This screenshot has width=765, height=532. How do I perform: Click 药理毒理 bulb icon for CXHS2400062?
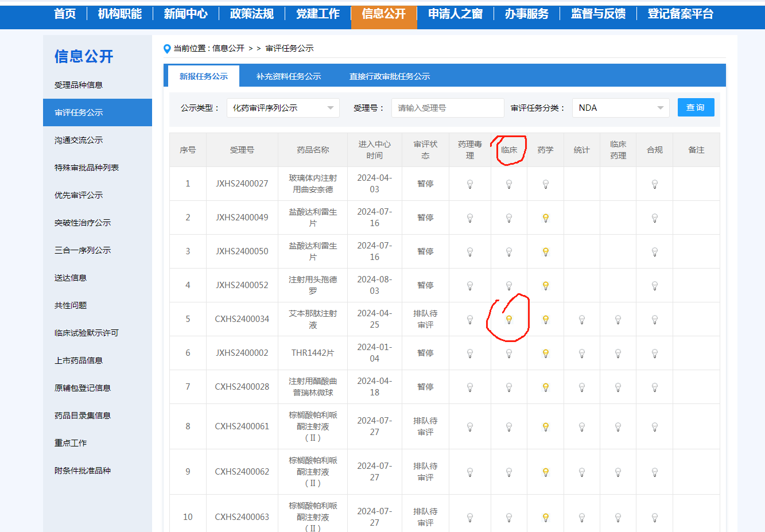click(470, 472)
